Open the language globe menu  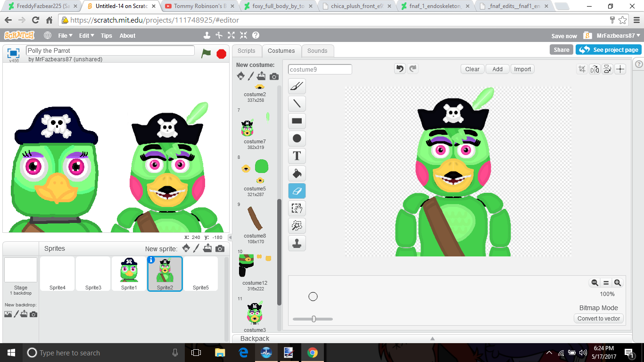[48, 35]
